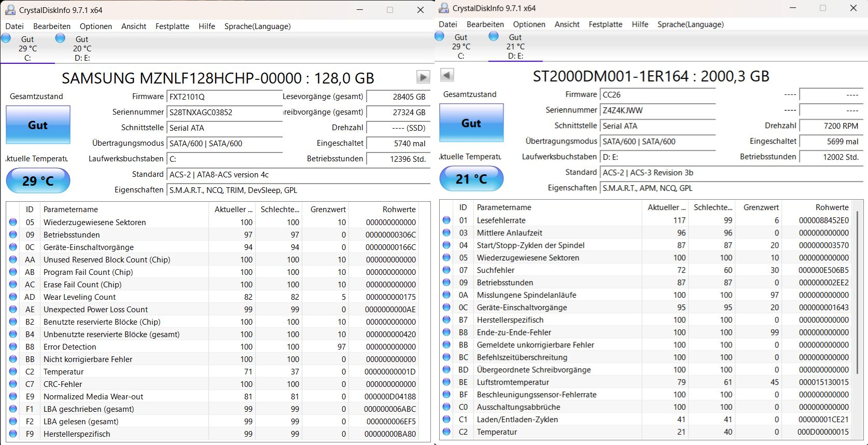Select Unbenutzte reservierte Blöcke (gesamt) row text
The height and width of the screenshot is (445, 868).
[x=111, y=334]
